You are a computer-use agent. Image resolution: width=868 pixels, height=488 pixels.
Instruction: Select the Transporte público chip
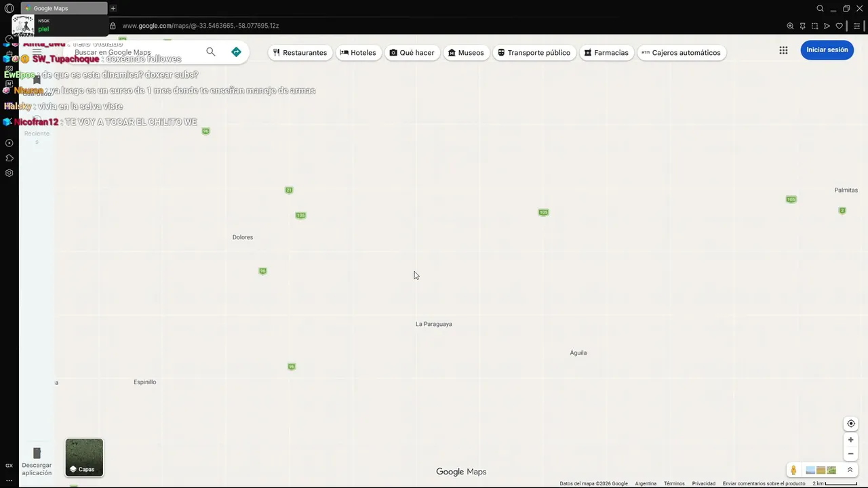534,52
